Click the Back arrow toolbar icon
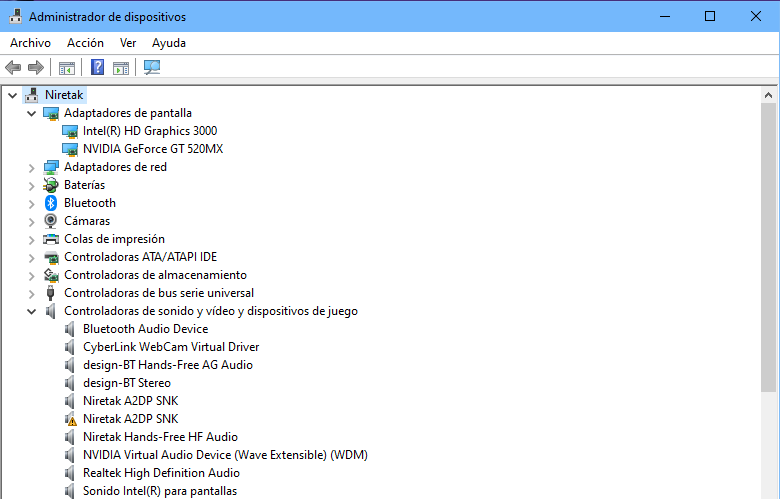 pos(13,67)
